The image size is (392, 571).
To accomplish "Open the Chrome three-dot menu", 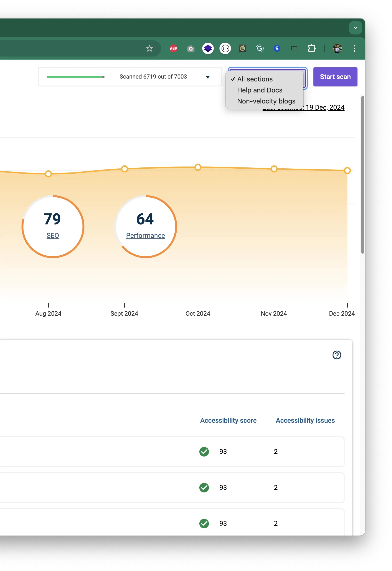I will point(354,48).
